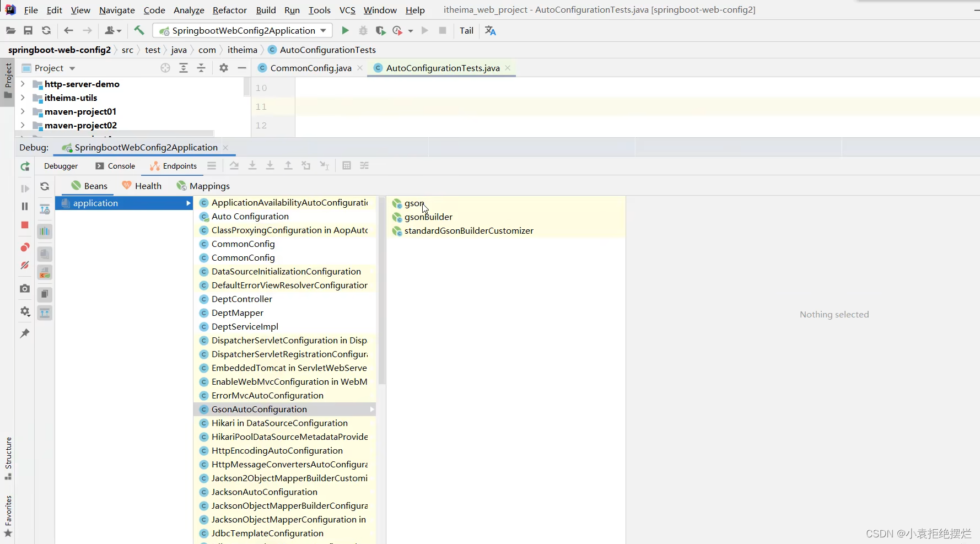
Task: Open the Translate icon in toolbar
Action: tap(491, 31)
